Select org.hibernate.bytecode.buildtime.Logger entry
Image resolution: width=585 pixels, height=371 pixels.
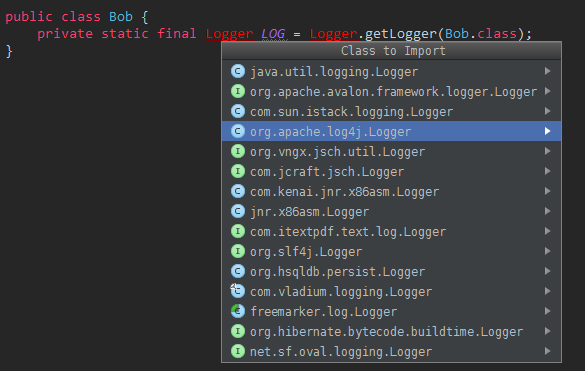coord(391,331)
